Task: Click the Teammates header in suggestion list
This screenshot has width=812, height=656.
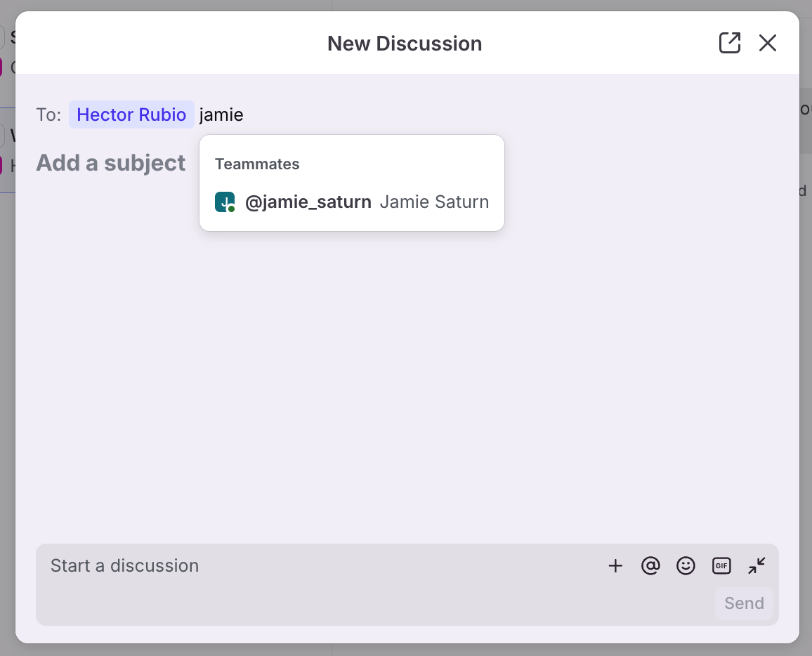Action: pos(257,164)
